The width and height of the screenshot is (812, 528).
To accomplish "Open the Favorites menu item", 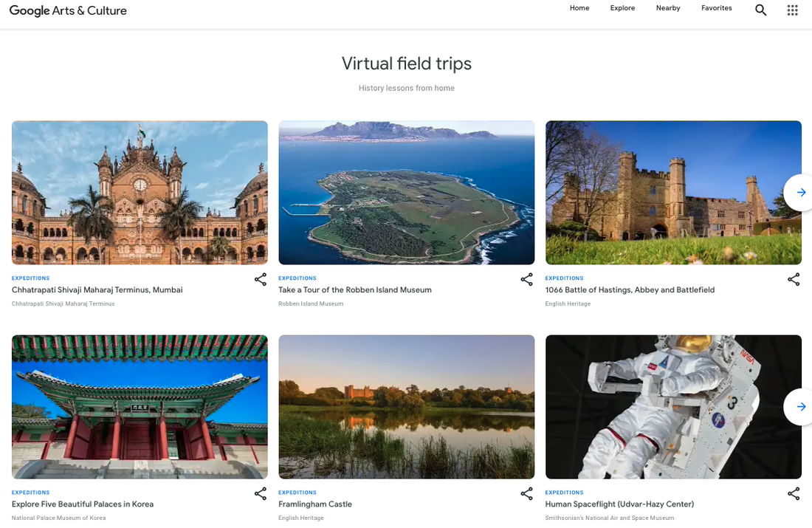I will coord(717,8).
